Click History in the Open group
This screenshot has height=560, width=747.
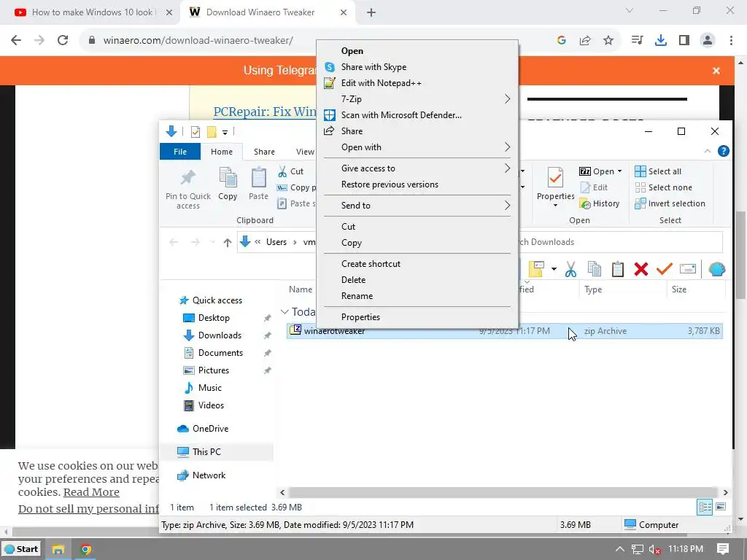tap(600, 204)
